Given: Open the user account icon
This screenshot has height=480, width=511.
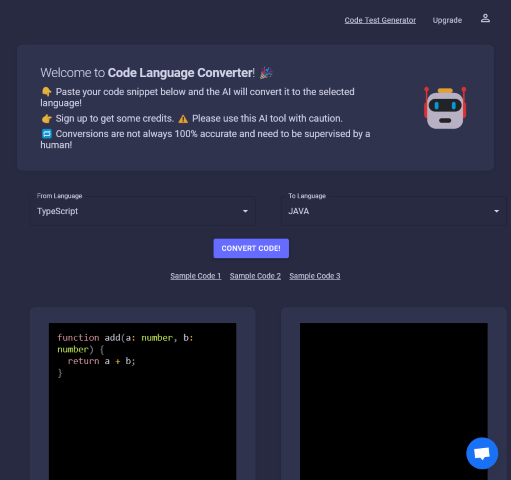Looking at the screenshot, I should click(x=485, y=18).
